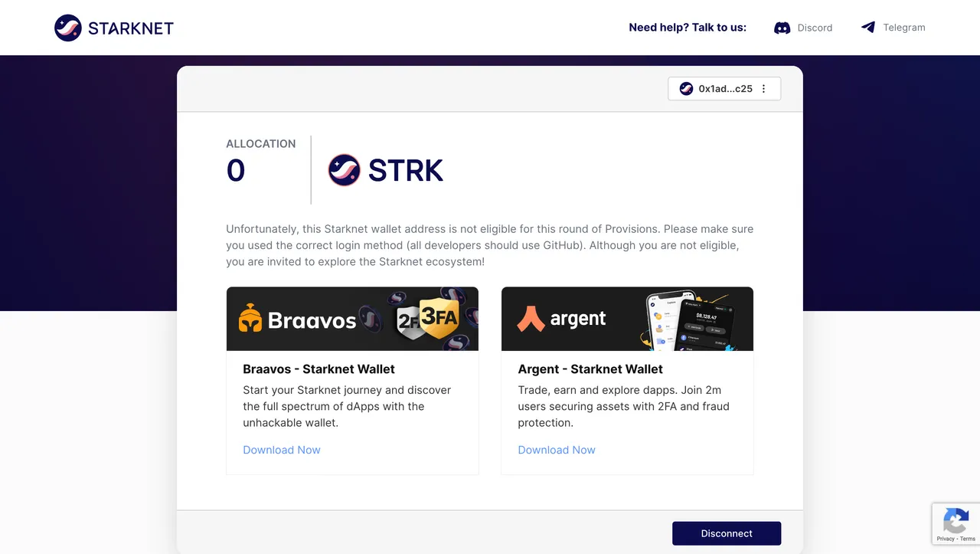The height and width of the screenshot is (554, 980).
Task: Click the ALLOCATION heading label
Action: pyautogui.click(x=261, y=143)
